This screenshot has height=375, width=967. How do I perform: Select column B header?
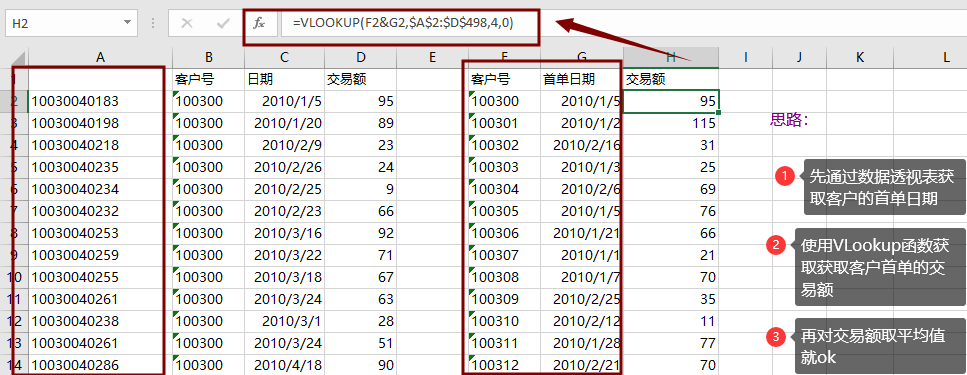click(x=208, y=57)
